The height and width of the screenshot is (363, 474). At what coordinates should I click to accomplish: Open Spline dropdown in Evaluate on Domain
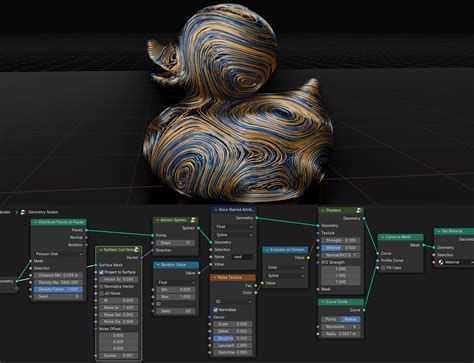pos(286,276)
